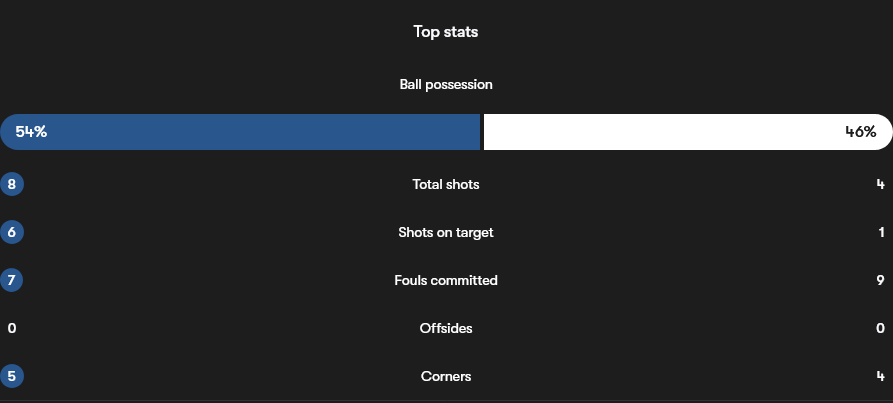Click the Fouls committed label

(x=446, y=280)
